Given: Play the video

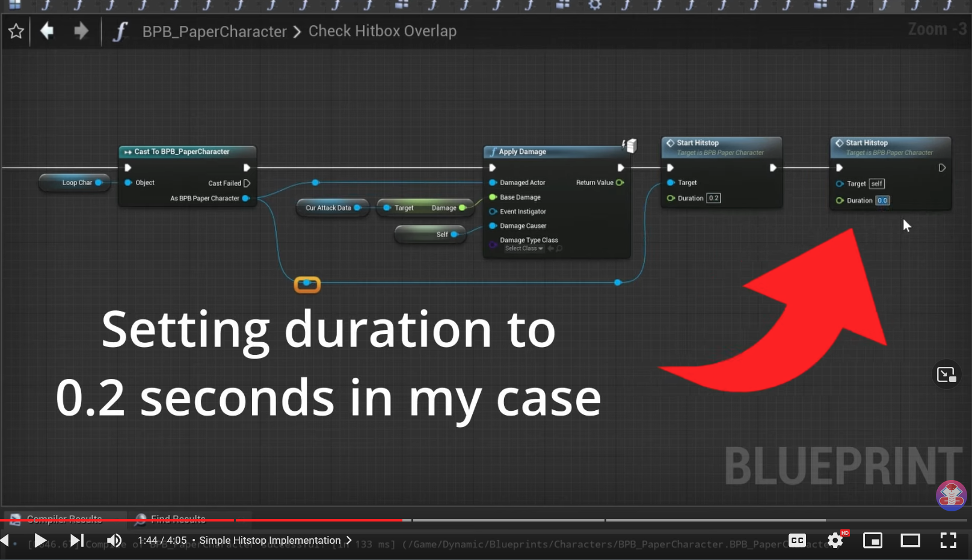Looking at the screenshot, I should point(40,540).
